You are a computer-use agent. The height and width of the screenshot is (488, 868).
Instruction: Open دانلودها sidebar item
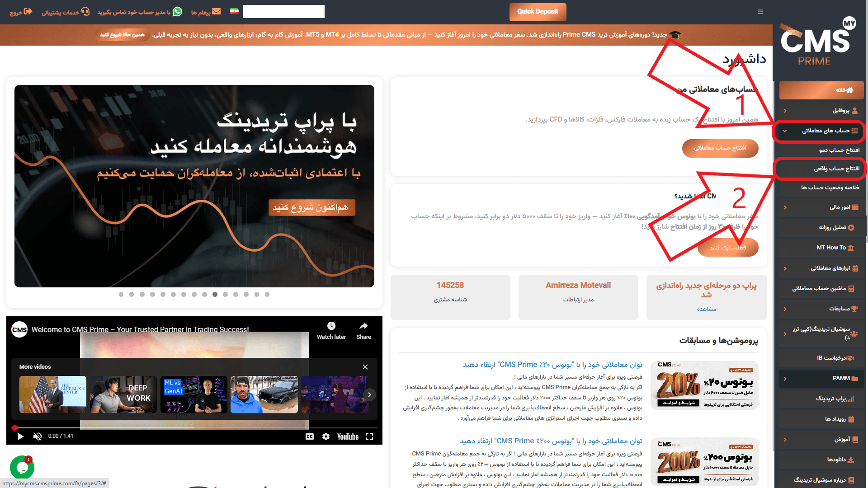click(821, 460)
